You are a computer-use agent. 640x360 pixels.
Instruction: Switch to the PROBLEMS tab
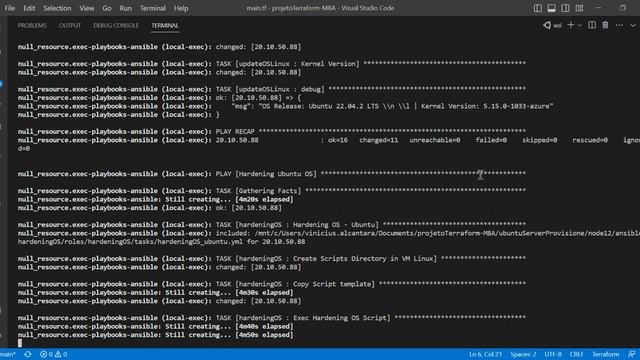tap(32, 25)
